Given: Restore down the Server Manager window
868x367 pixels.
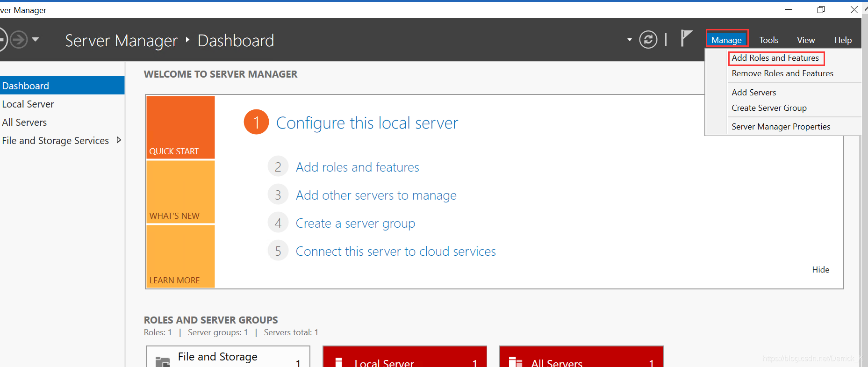Looking at the screenshot, I should (821, 10).
